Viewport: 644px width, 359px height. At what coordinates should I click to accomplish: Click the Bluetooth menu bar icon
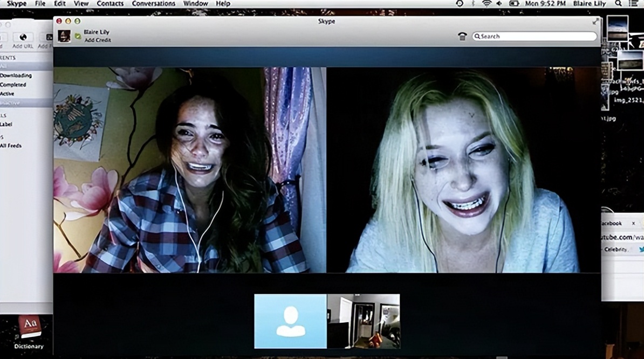pyautogui.click(x=472, y=4)
